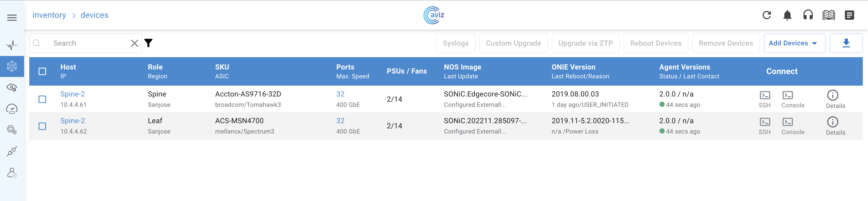Check the box for device 10.4.4.62
The image size is (868, 201).
pyautogui.click(x=43, y=126)
